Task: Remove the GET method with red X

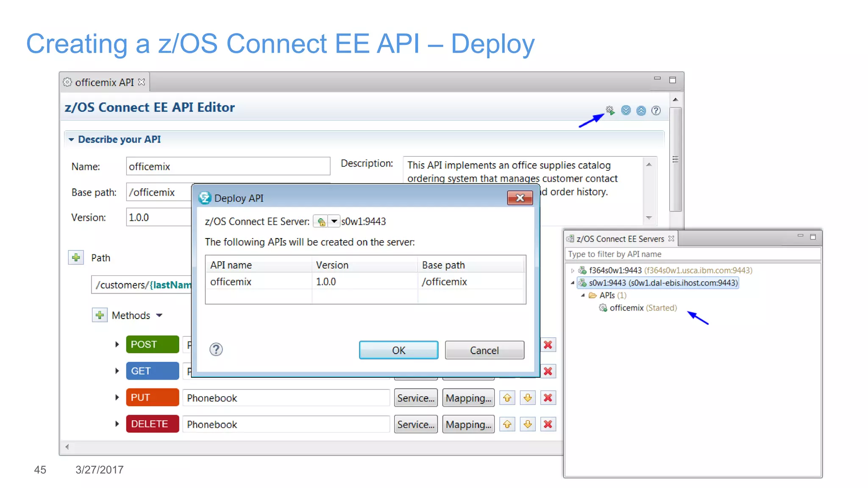Action: click(x=548, y=372)
